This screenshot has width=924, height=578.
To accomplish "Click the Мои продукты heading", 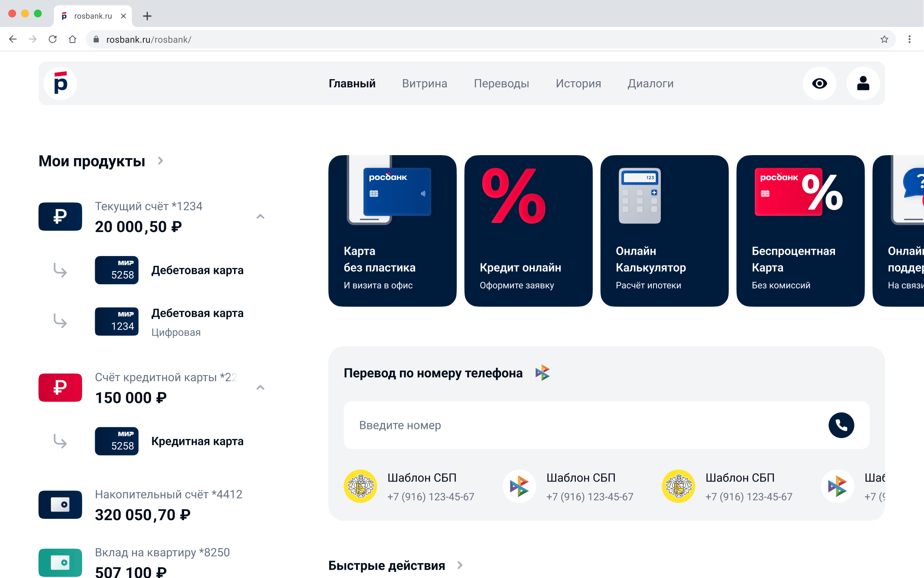I will coord(92,161).
